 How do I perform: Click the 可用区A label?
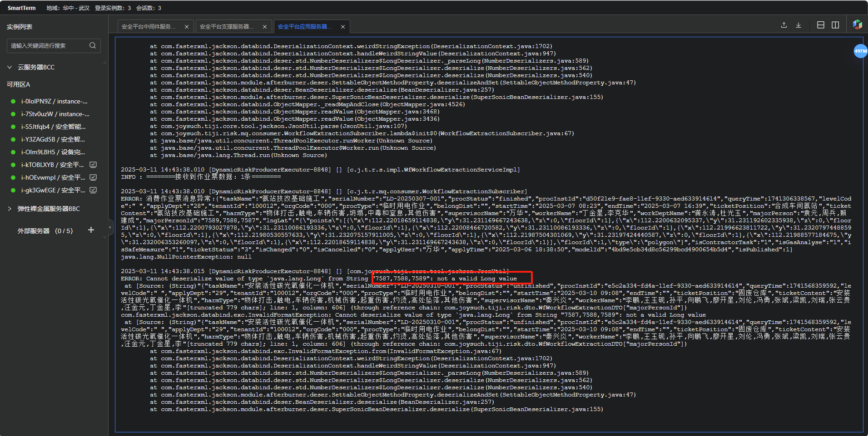pos(18,84)
